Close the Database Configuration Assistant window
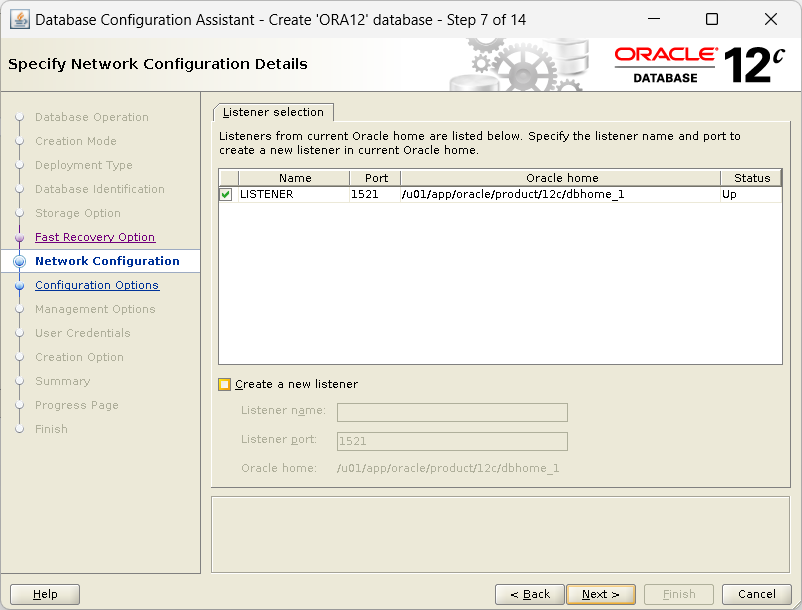 pos(771,19)
